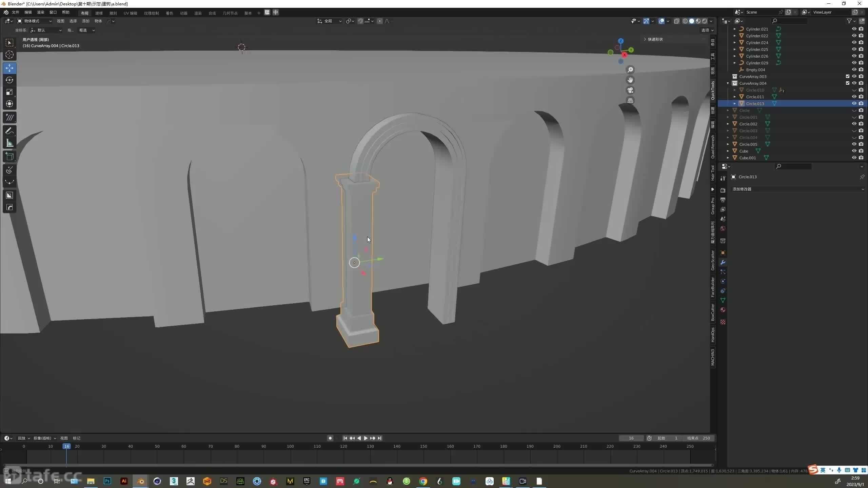
Task: Switch to wireframe viewport shading
Action: click(x=685, y=21)
